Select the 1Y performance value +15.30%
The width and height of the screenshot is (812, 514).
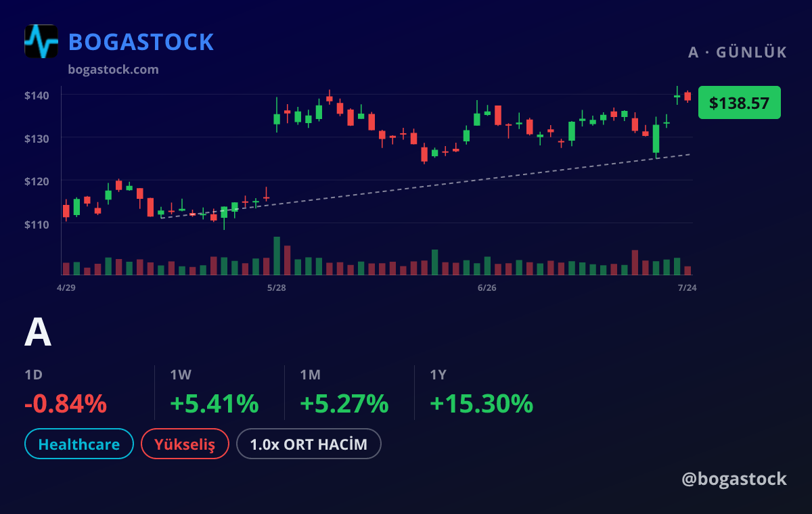(x=482, y=404)
